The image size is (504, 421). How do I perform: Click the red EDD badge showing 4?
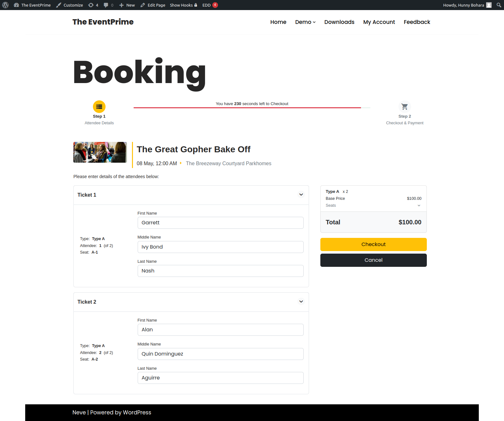pyautogui.click(x=215, y=5)
